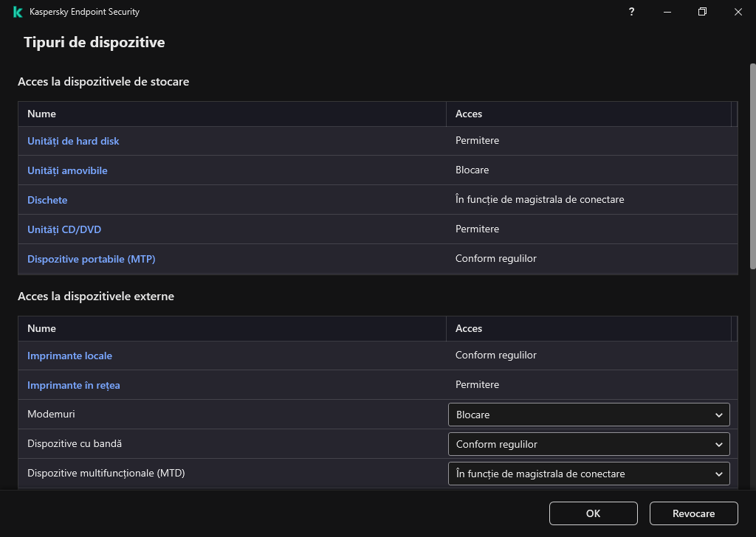Click the vertical scrollbar on the right

pos(752,166)
